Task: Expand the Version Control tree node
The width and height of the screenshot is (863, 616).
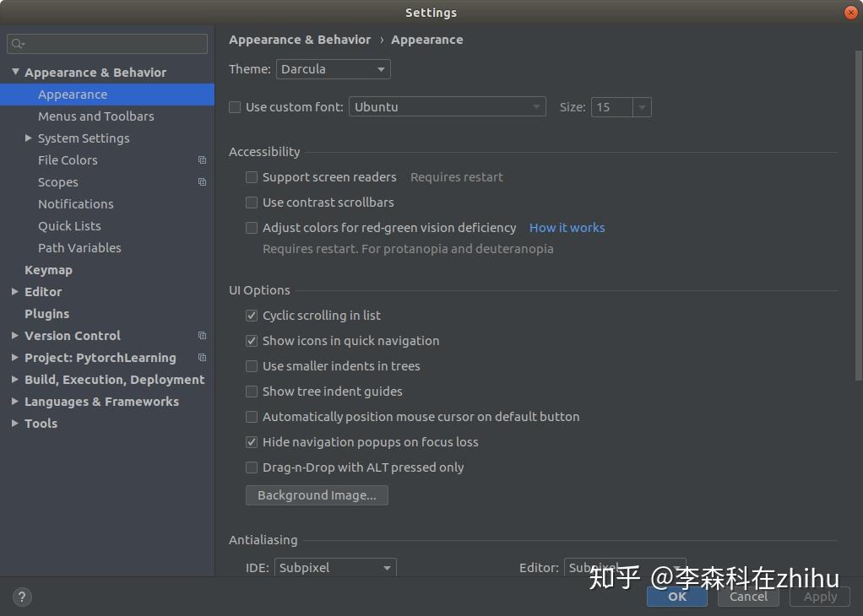Action: point(15,336)
